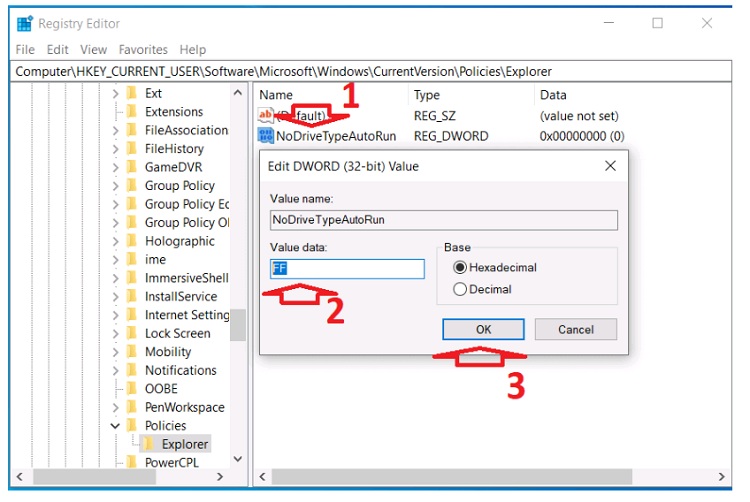Select the Notifications tree item
750x502 pixels.
click(x=180, y=371)
